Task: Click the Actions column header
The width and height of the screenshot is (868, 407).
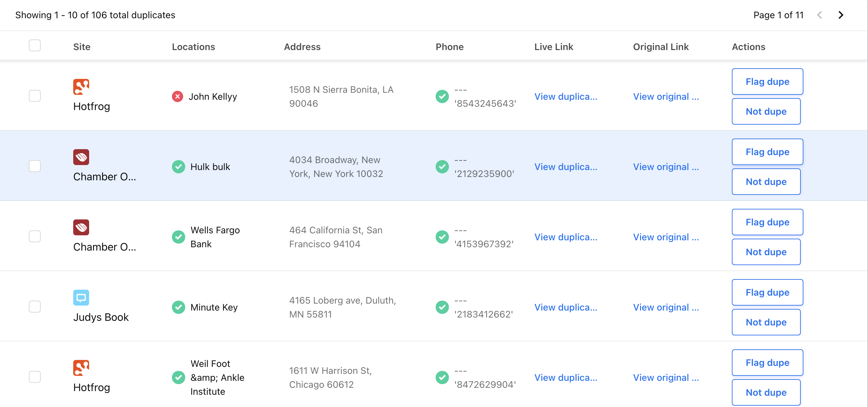Action: pyautogui.click(x=748, y=47)
